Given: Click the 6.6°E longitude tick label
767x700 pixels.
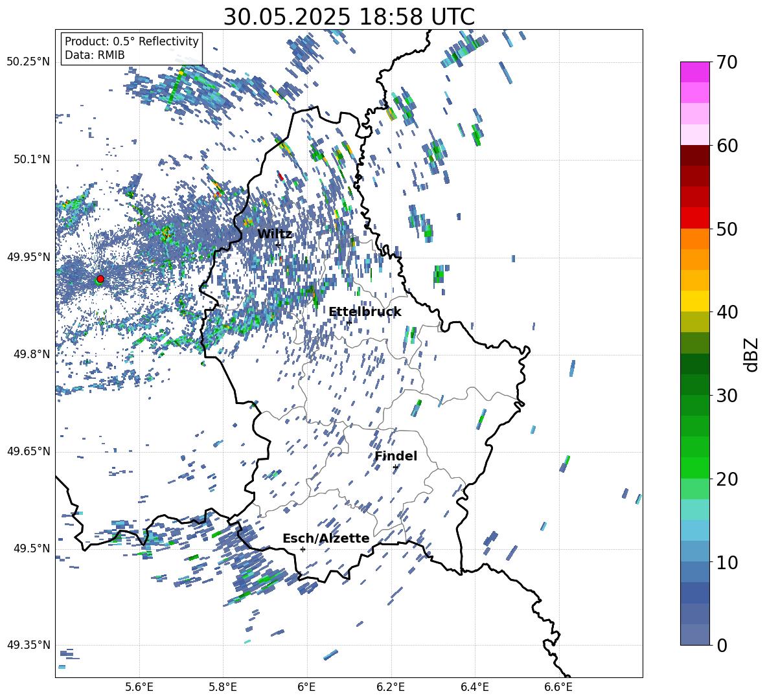Looking at the screenshot, I should 558,687.
